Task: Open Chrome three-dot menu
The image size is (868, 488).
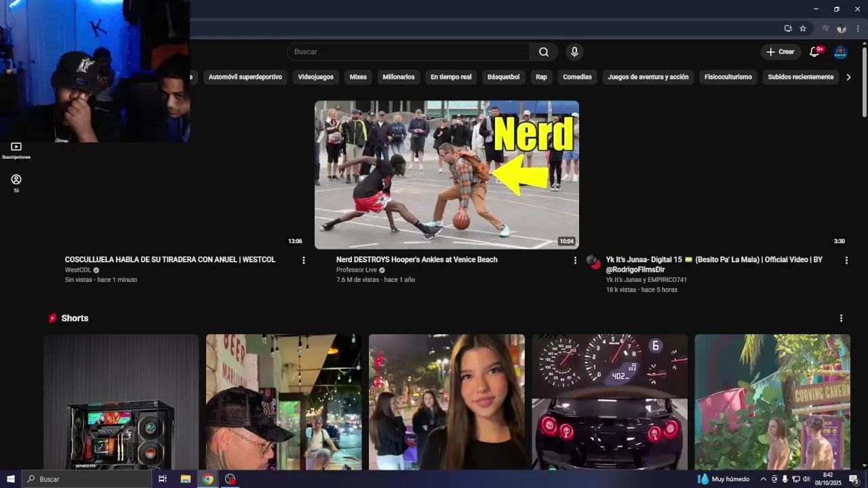Action: coord(858,28)
